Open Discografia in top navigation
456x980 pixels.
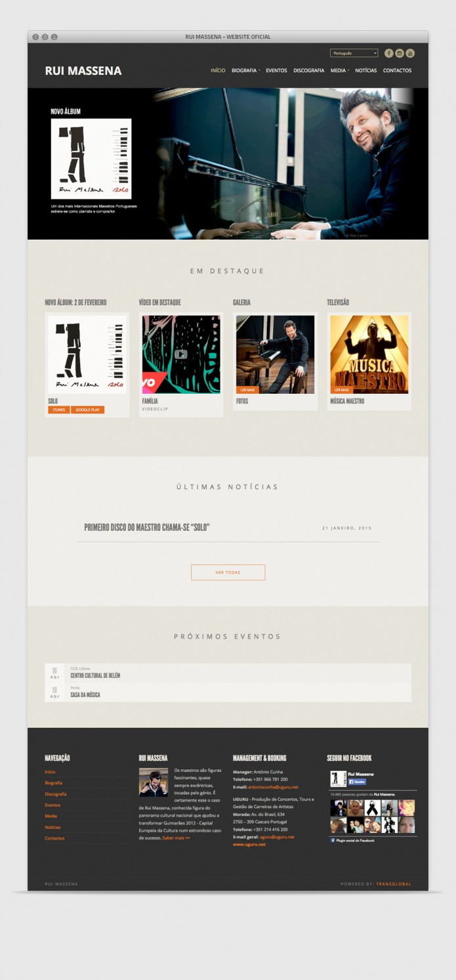pyautogui.click(x=308, y=70)
